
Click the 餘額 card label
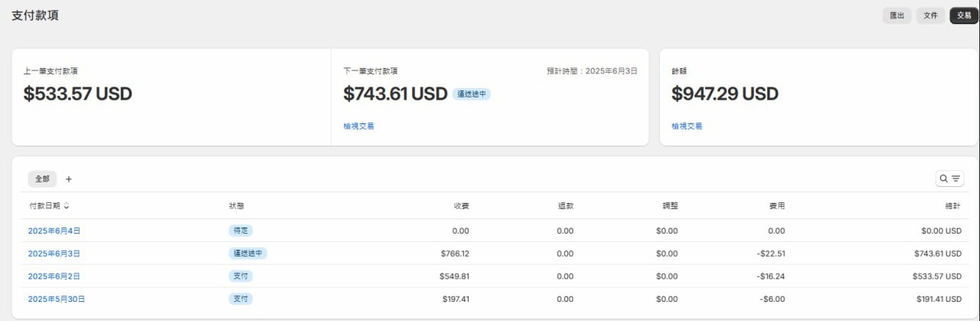pos(679,70)
